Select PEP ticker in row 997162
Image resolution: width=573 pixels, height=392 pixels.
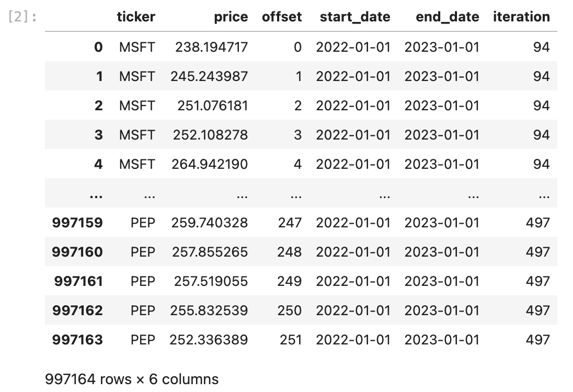(x=143, y=310)
